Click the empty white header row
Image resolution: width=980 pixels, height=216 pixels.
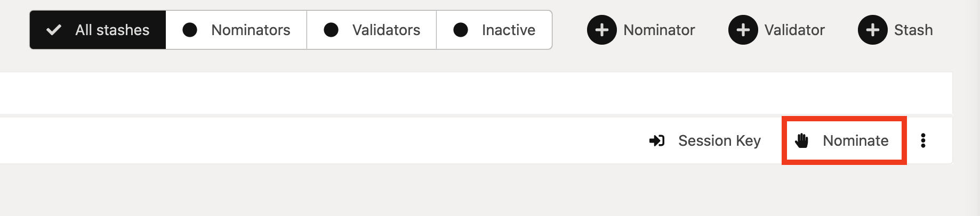pyautogui.click(x=475, y=93)
